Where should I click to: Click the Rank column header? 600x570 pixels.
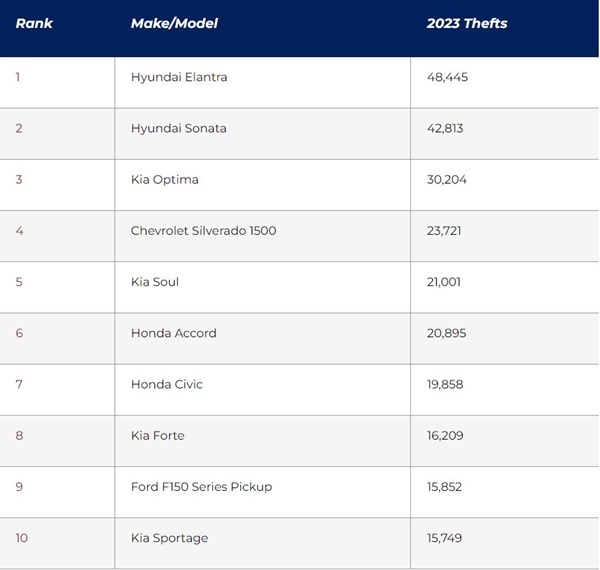[34, 23]
